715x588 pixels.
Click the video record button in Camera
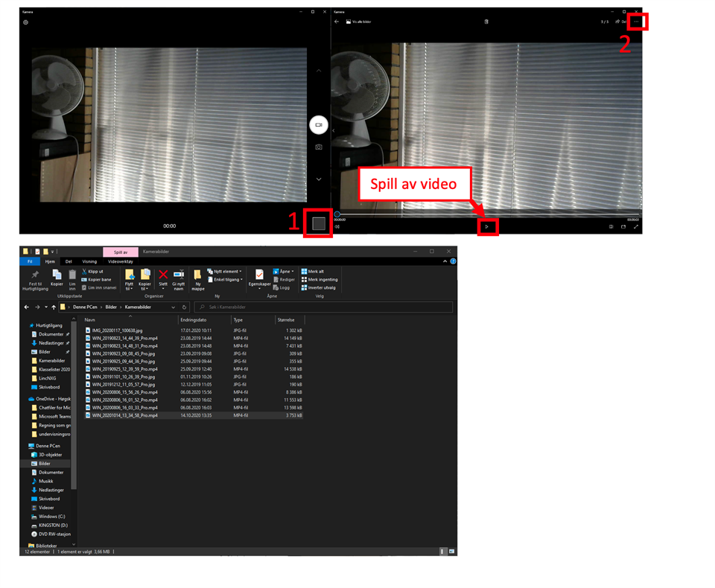[x=319, y=125]
